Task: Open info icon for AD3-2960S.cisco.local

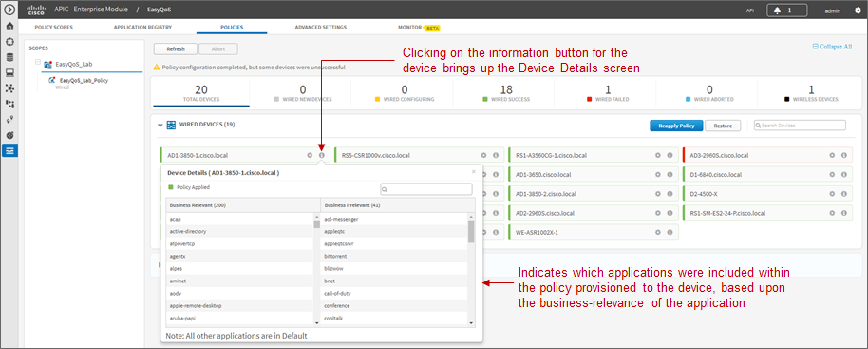Action: (843, 155)
